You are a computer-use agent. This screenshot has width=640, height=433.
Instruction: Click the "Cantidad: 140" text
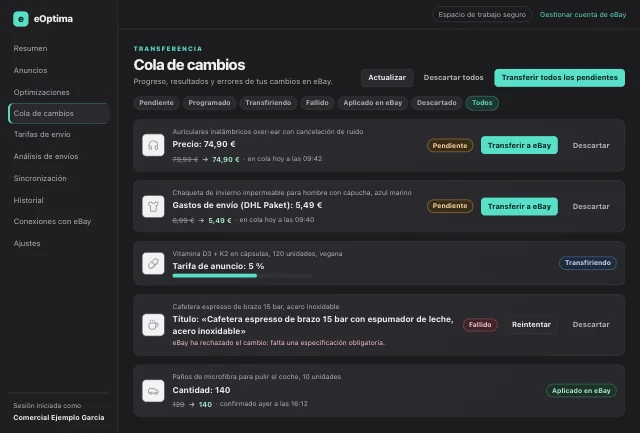(201, 390)
